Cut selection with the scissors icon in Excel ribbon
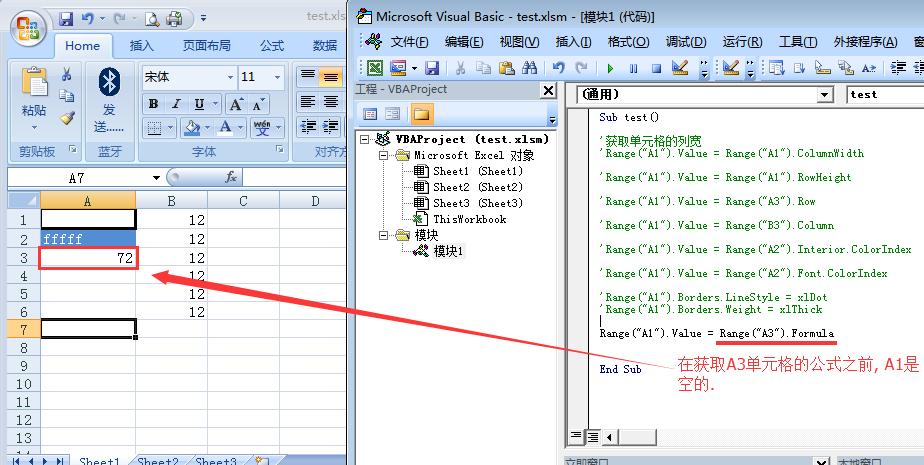Screen dimensions: 924x465 tap(67, 74)
